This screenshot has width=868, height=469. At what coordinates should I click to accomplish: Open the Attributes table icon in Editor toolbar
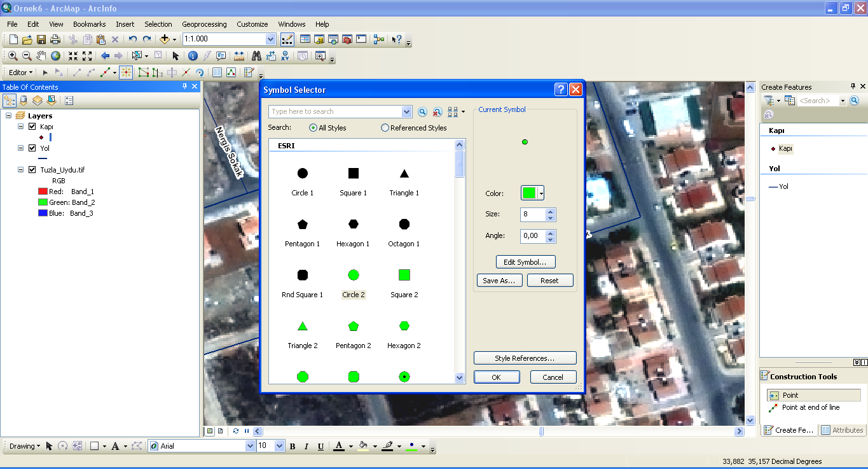click(217, 73)
